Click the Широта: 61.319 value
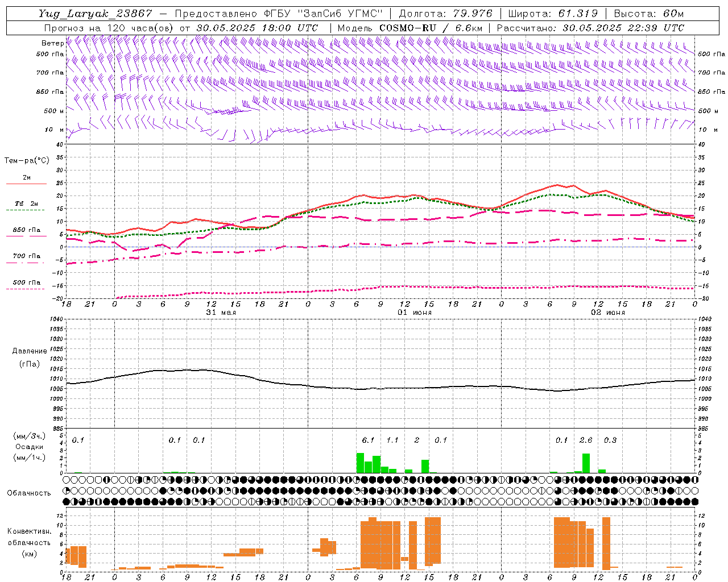The height and width of the screenshot is (582, 728). tap(553, 14)
